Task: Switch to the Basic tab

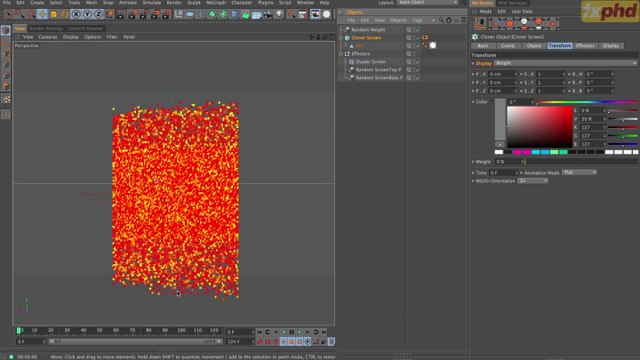Action: (483, 46)
